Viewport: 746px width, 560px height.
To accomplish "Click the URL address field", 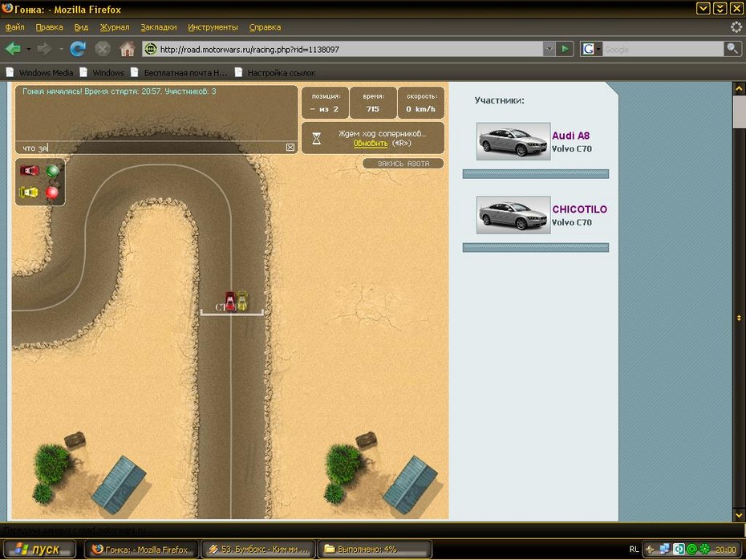I will click(x=349, y=49).
